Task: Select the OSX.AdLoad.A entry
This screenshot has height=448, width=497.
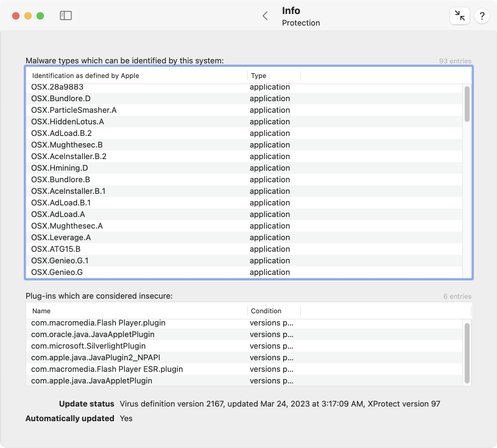Action: (244, 215)
